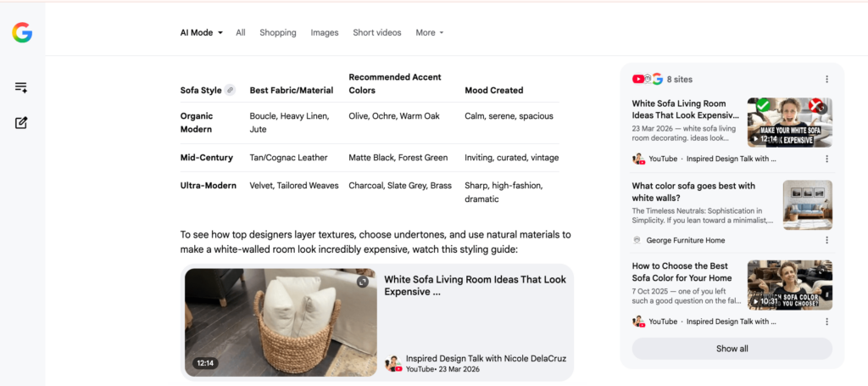Open options for the White Sofa Living Room result
The image size is (868, 386).
click(827, 159)
